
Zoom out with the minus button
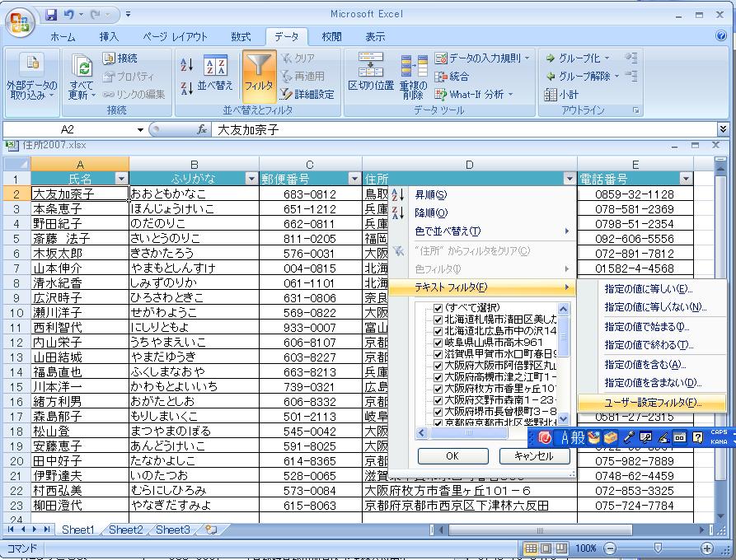coord(609,548)
